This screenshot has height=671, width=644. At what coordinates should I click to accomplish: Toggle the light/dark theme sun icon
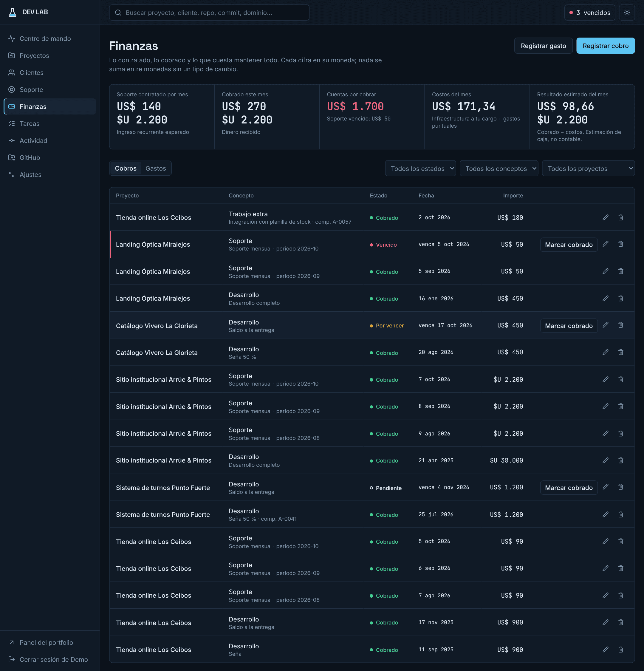coord(626,13)
